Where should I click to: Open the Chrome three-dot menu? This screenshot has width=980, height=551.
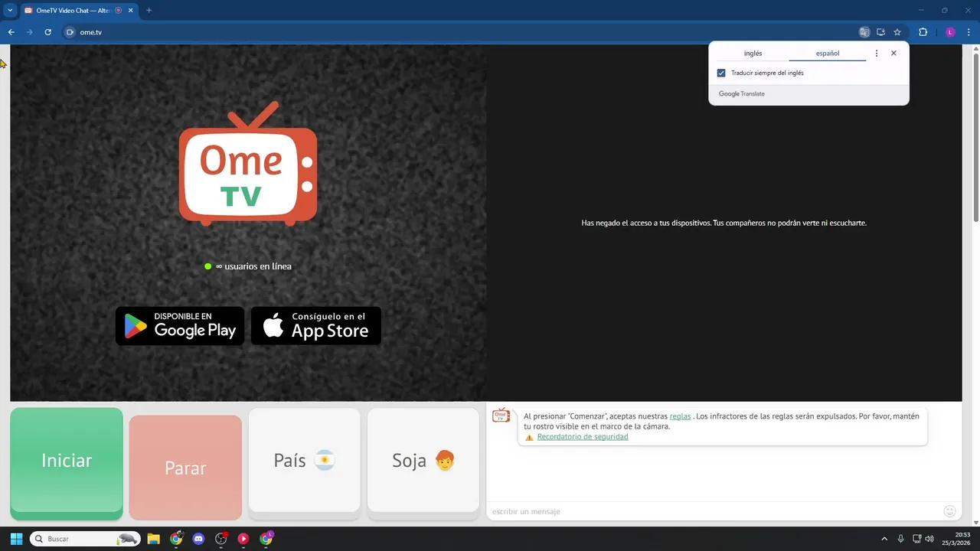pos(969,32)
